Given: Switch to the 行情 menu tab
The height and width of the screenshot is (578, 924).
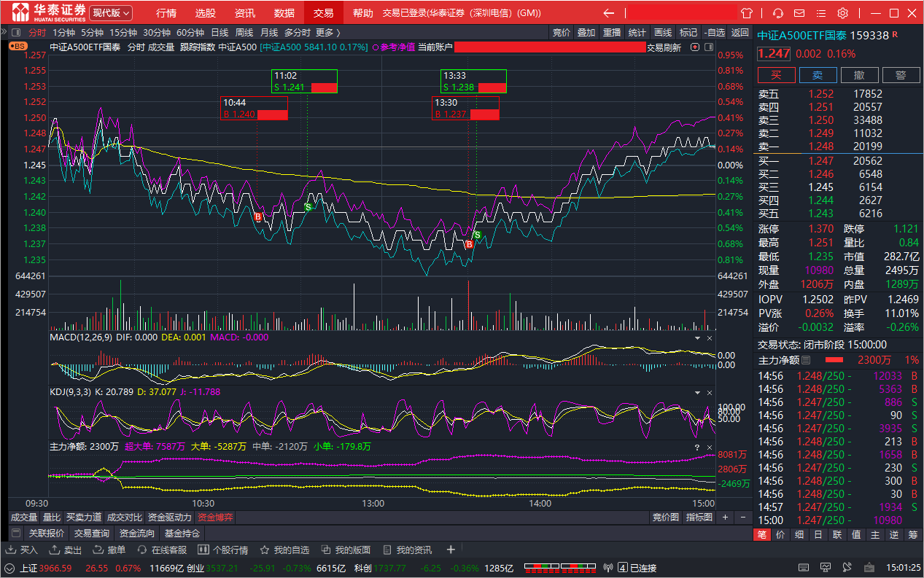Looking at the screenshot, I should (x=166, y=13).
